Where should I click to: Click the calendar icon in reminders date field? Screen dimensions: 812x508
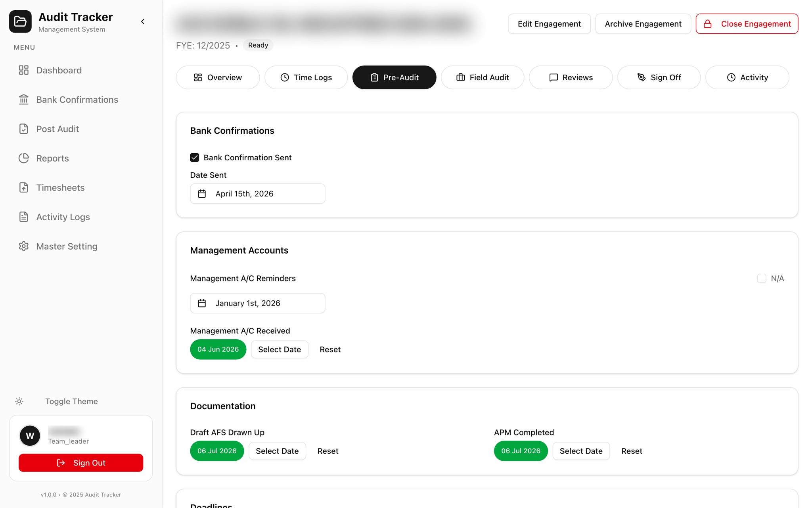pos(202,303)
